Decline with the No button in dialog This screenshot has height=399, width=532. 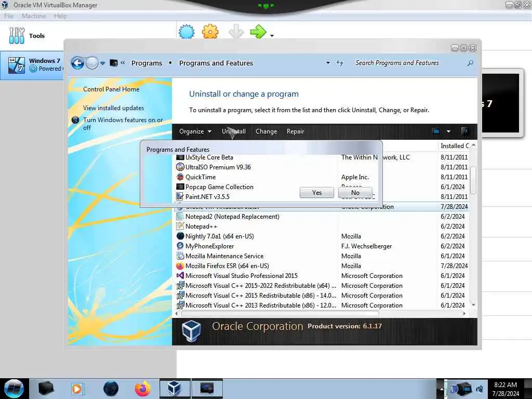[355, 193]
